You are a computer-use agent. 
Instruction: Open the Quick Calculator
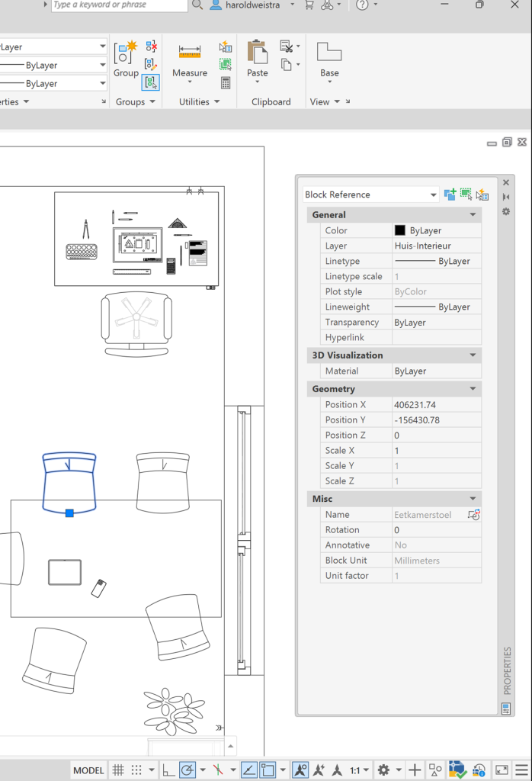pos(226,82)
